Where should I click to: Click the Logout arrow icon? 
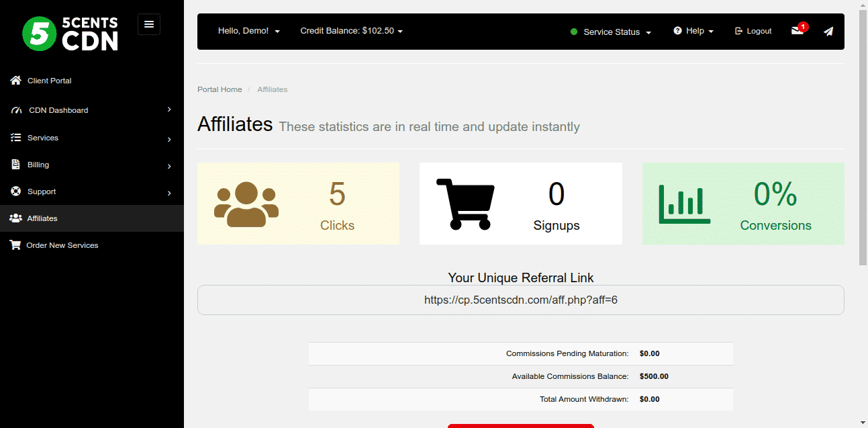click(x=739, y=31)
